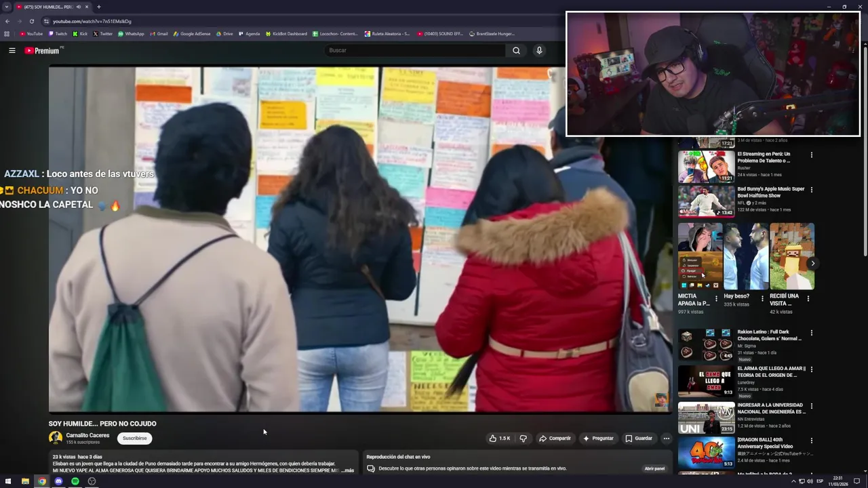Open the Compartir share dialog
This screenshot has width=868, height=488.
point(555,439)
